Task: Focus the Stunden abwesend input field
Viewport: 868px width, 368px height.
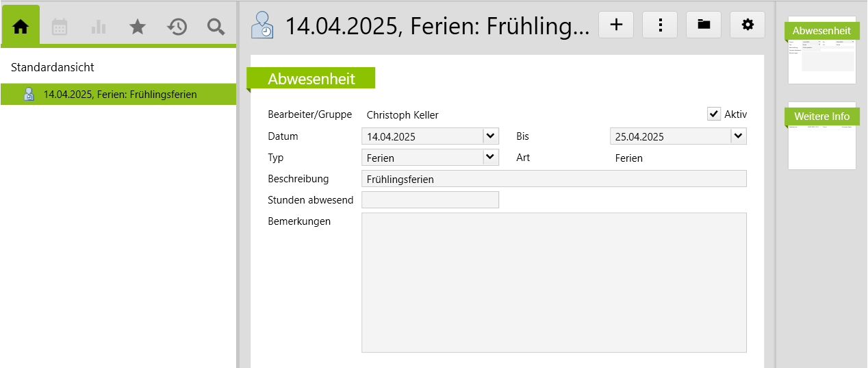Action: pos(430,200)
